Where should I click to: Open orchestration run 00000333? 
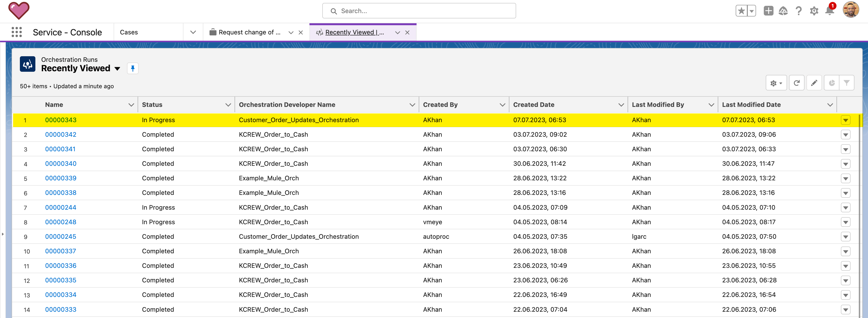pyautogui.click(x=61, y=310)
